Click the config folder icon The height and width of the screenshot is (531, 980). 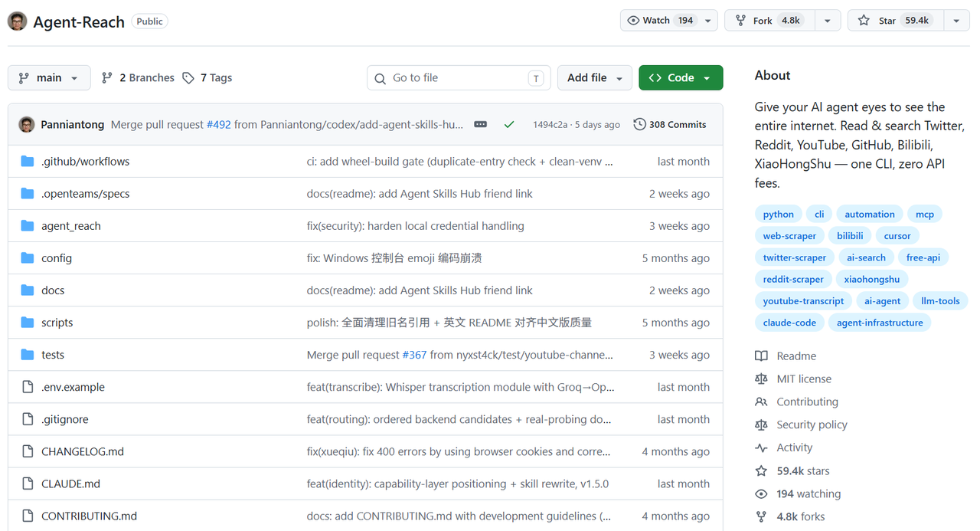28,257
